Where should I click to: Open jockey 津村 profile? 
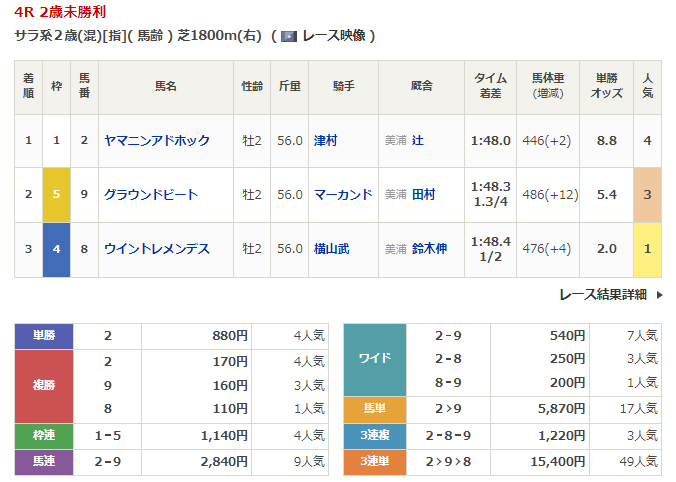point(325,141)
